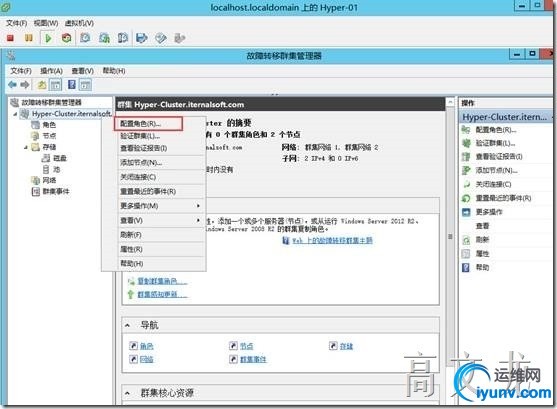
Task: Select 故障转移群集管理器 root tree node
Action: tap(51, 102)
